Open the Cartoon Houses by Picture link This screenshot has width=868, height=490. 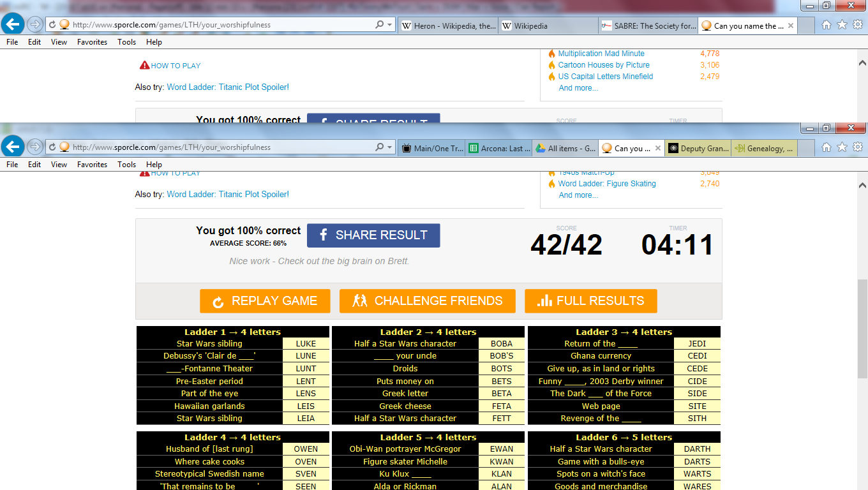click(x=604, y=65)
